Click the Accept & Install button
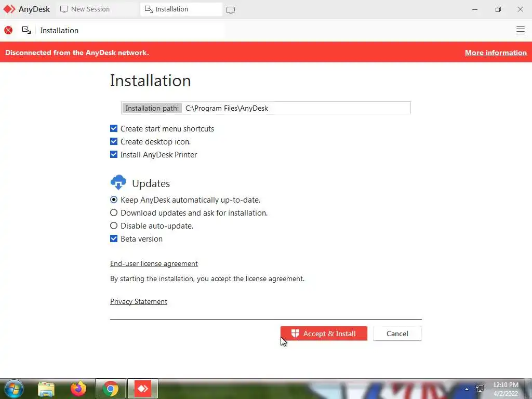Image resolution: width=532 pixels, height=399 pixels. pyautogui.click(x=324, y=334)
